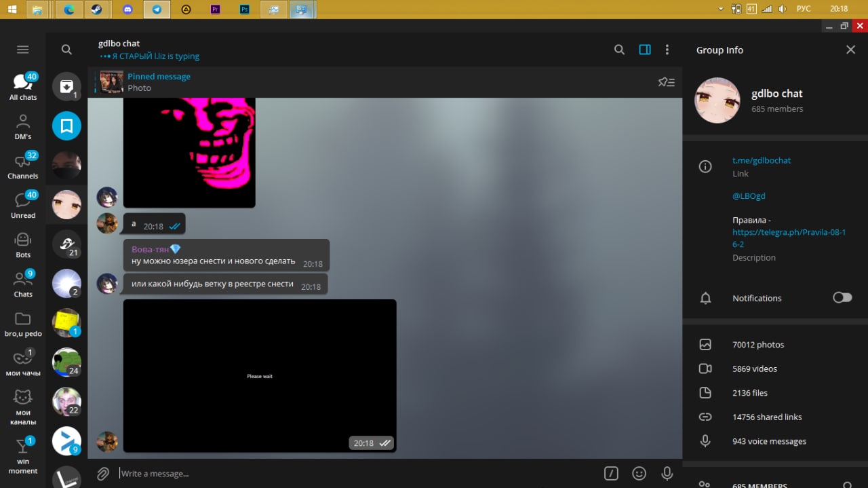Viewport: 868px width, 488px height.
Task: Click the notifications bell icon
Action: point(705,298)
